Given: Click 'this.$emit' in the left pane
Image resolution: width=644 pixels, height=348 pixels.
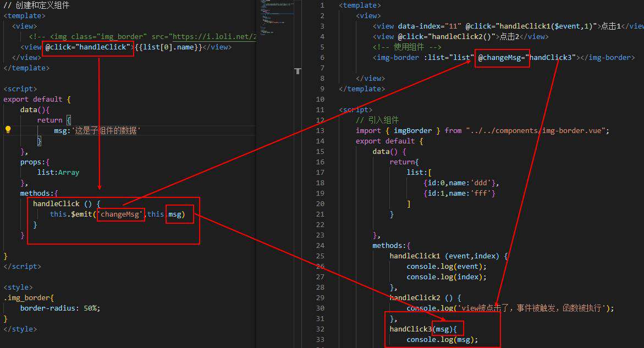Looking at the screenshot, I should pyautogui.click(x=71, y=214).
